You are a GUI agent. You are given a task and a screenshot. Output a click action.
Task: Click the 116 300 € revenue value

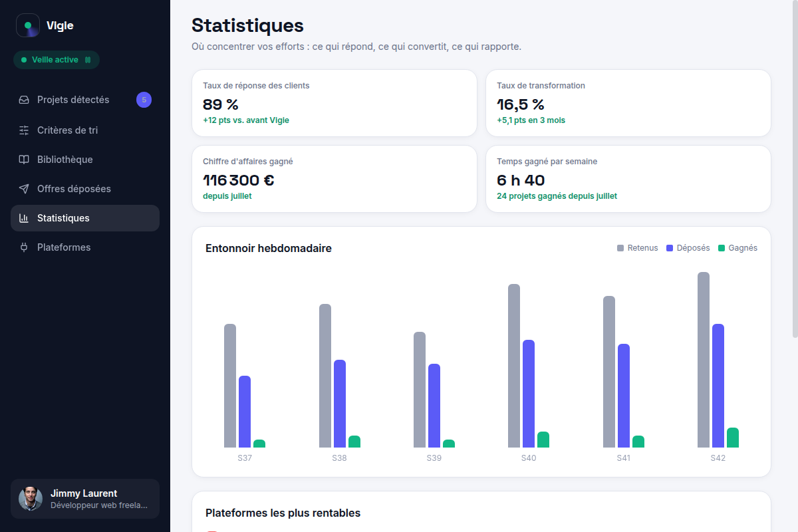[x=239, y=180]
